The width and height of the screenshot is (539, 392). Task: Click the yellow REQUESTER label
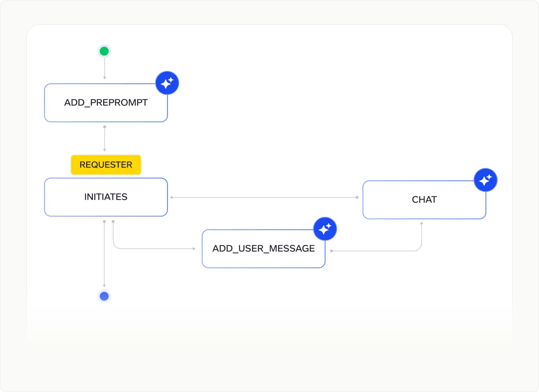click(106, 165)
